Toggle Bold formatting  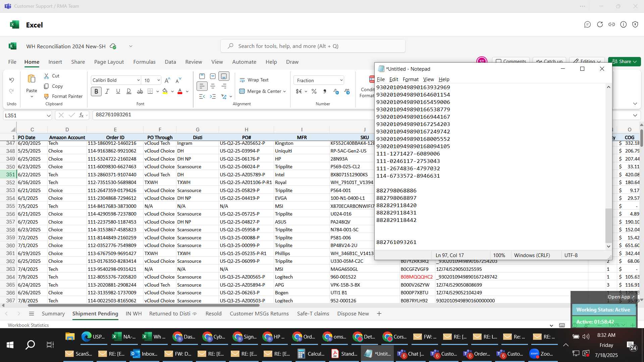pyautogui.click(x=96, y=91)
